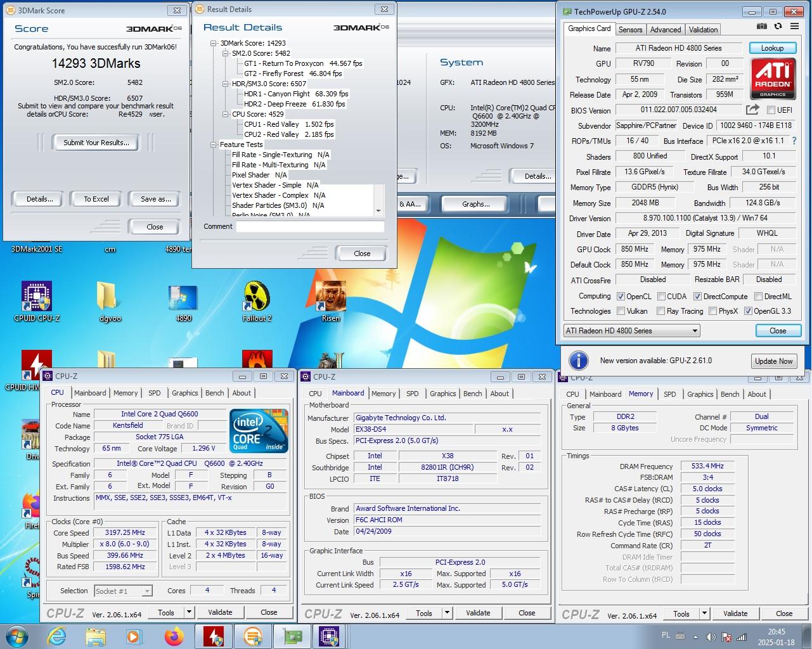Image resolution: width=812 pixels, height=649 pixels.
Task: Open the SPD tab in the Memory CPU-Z window
Action: [669, 394]
